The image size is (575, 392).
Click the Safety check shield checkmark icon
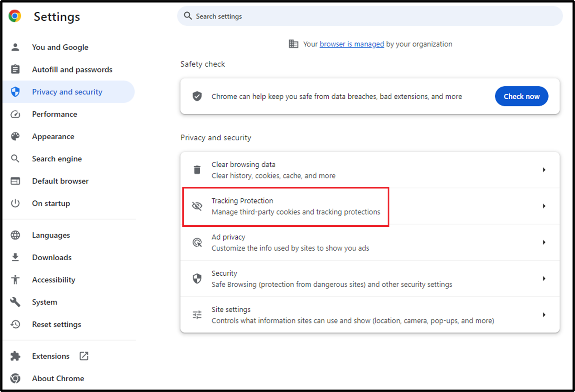[197, 96]
